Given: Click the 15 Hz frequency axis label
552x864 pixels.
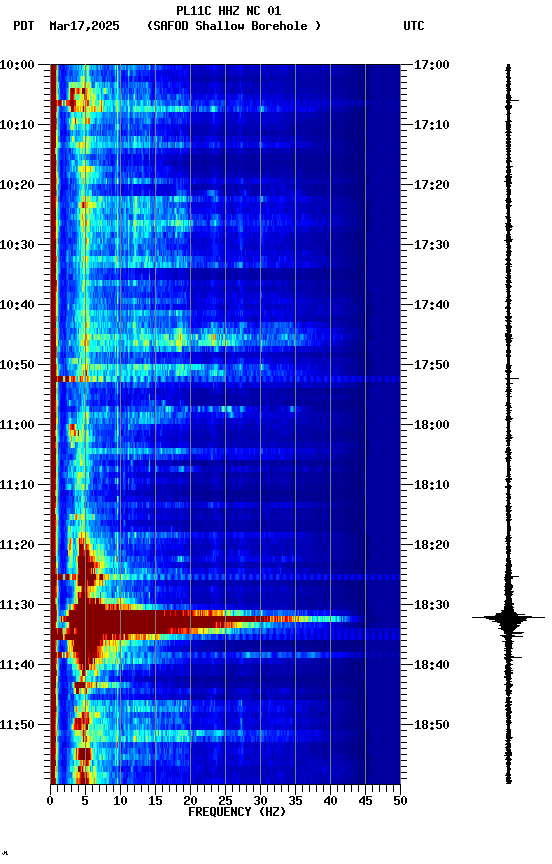Looking at the screenshot, I should [155, 801].
